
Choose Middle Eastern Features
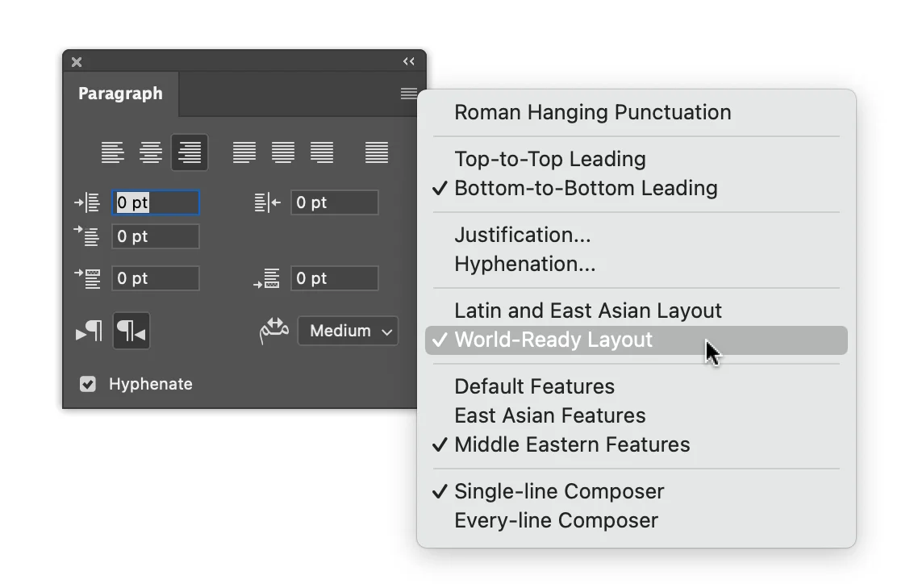pos(636,444)
